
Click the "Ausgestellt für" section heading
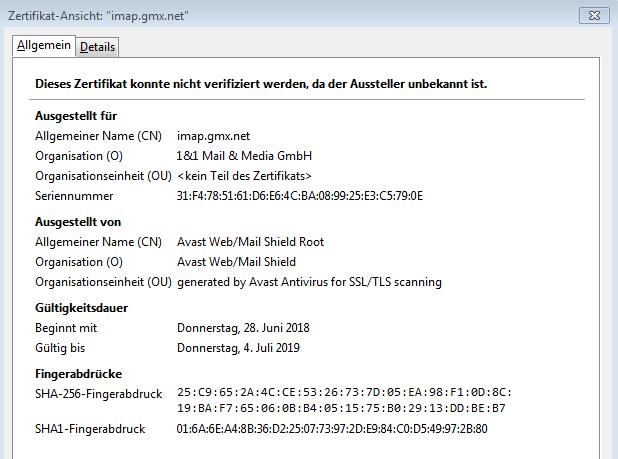coord(76,116)
